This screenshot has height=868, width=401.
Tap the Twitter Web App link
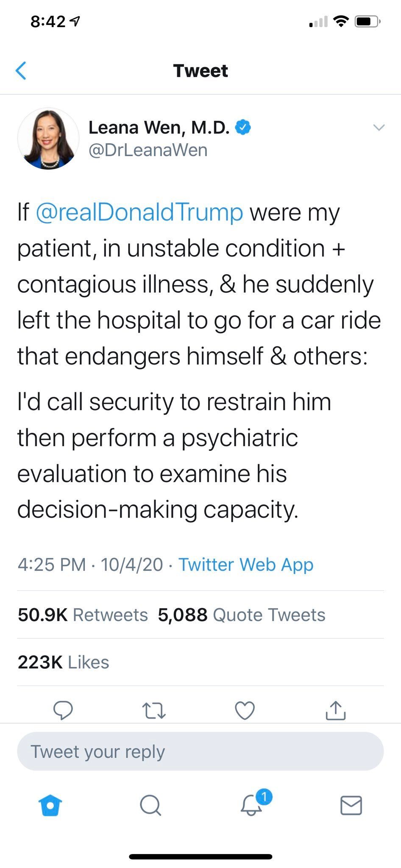tap(246, 565)
